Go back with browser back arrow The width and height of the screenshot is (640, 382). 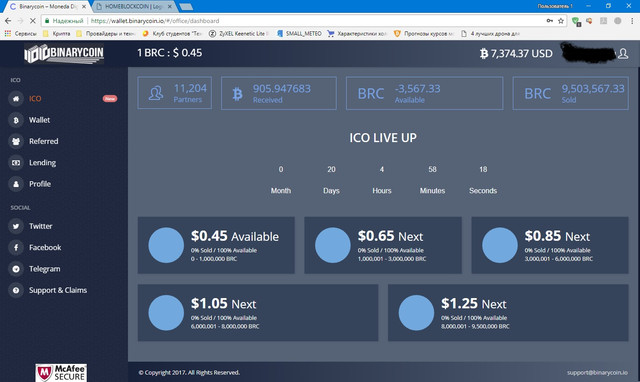tap(8, 20)
